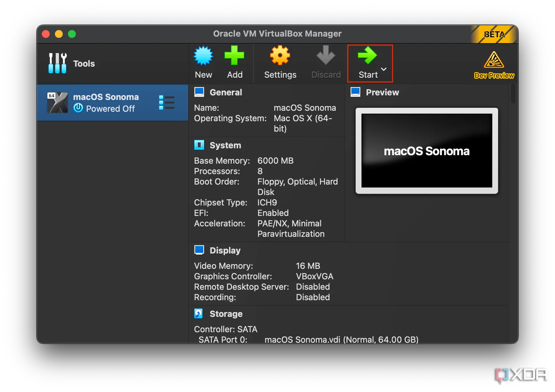Expand the Start button dropdown chevron
The height and width of the screenshot is (392, 555).
(384, 69)
